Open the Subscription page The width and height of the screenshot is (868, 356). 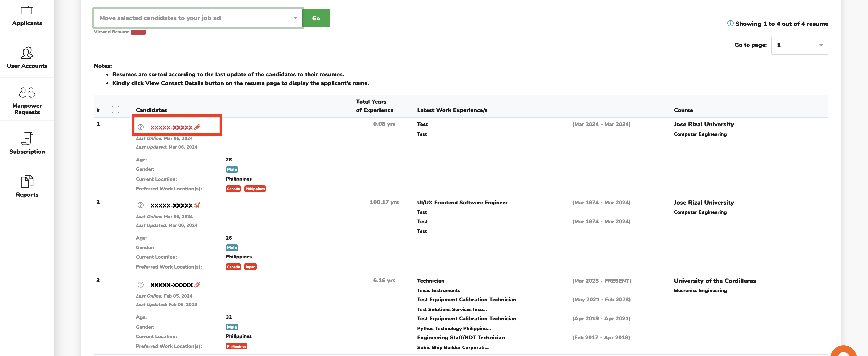[x=27, y=143]
